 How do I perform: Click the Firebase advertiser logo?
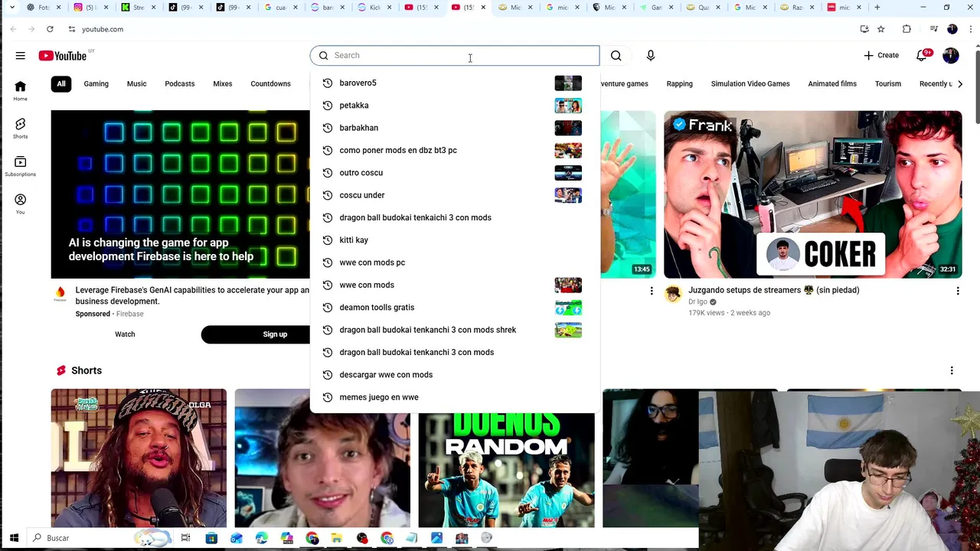(60, 295)
